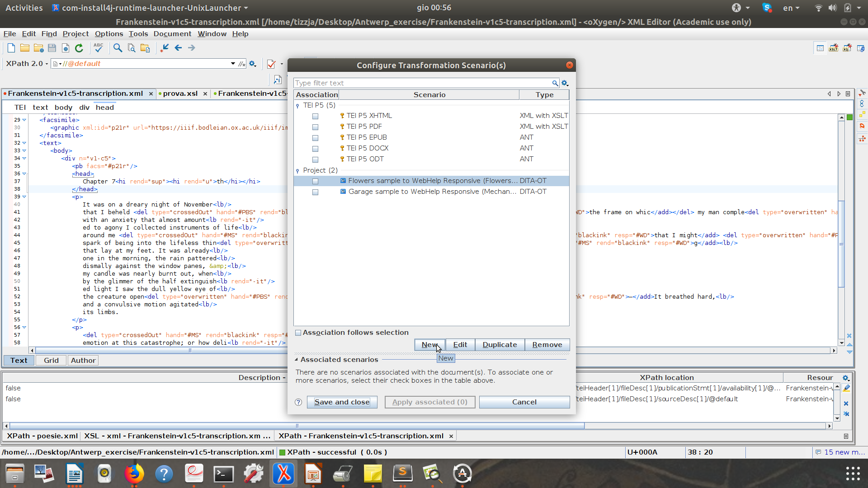Click the Open/Find Resource folder icon
This screenshot has width=868, height=488.
[145, 48]
